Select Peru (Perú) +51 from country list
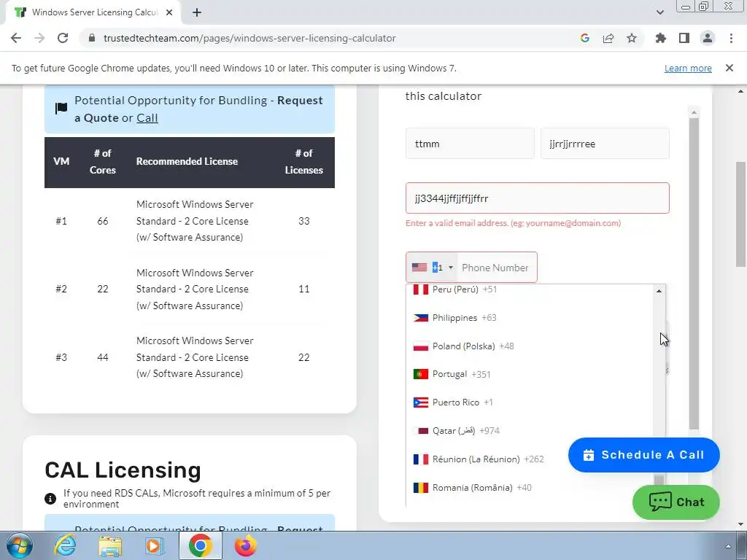 (530, 289)
